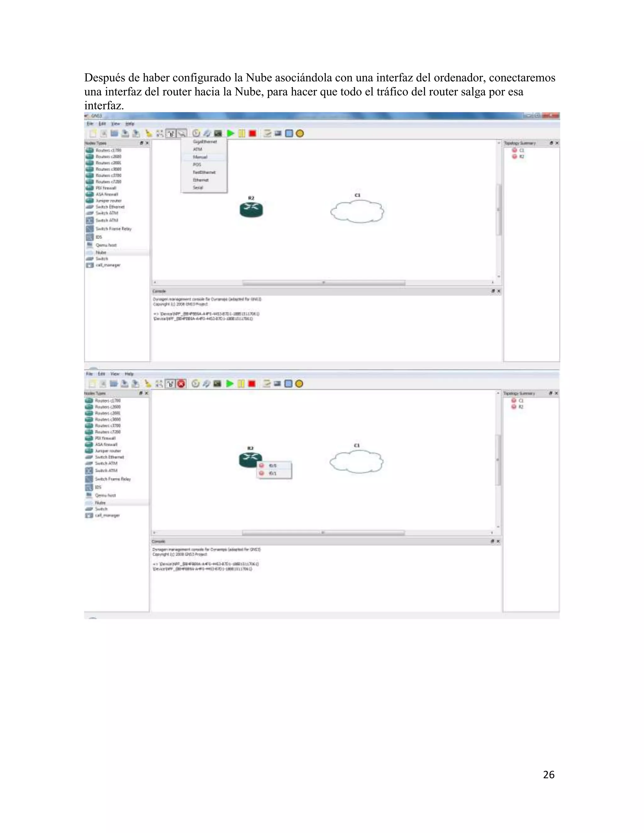Screen dimensions: 644x833
Task: Click the draw rectangle icon in interface-popup window
Action: coord(288,384)
